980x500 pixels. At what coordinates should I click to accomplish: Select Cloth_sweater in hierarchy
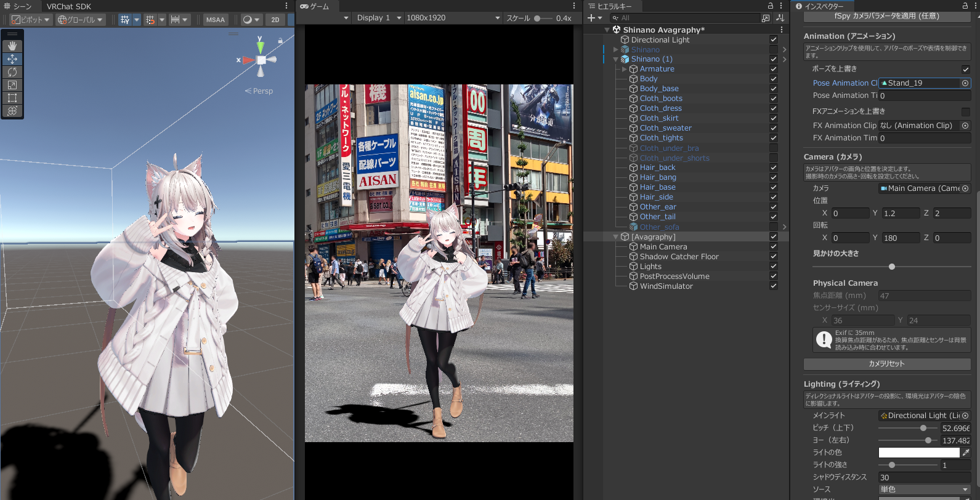coord(665,128)
